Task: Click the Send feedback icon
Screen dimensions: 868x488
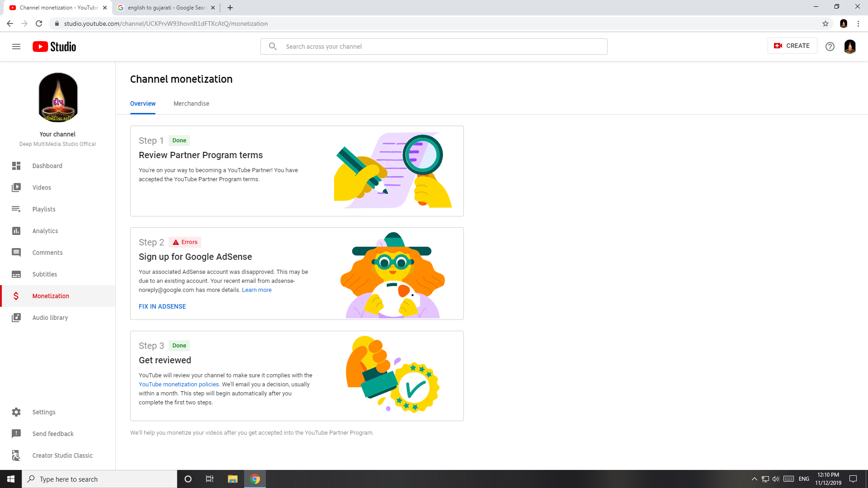Action: [x=16, y=434]
